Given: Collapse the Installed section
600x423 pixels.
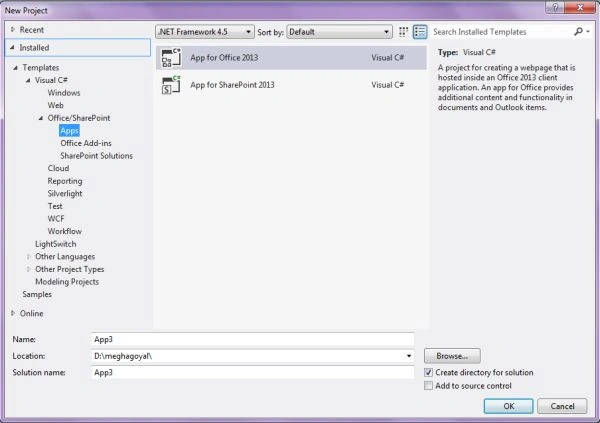Looking at the screenshot, I should tap(13, 47).
